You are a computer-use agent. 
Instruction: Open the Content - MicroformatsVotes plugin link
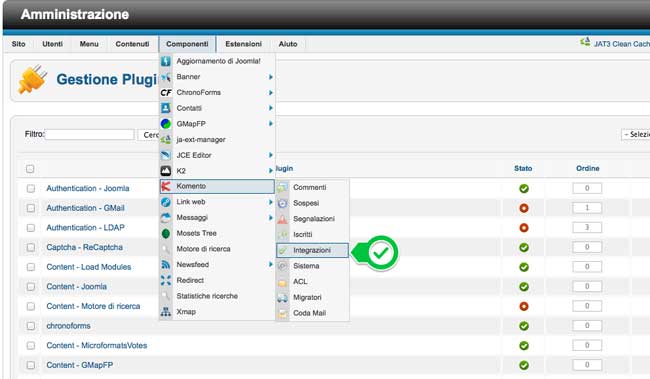pos(97,345)
